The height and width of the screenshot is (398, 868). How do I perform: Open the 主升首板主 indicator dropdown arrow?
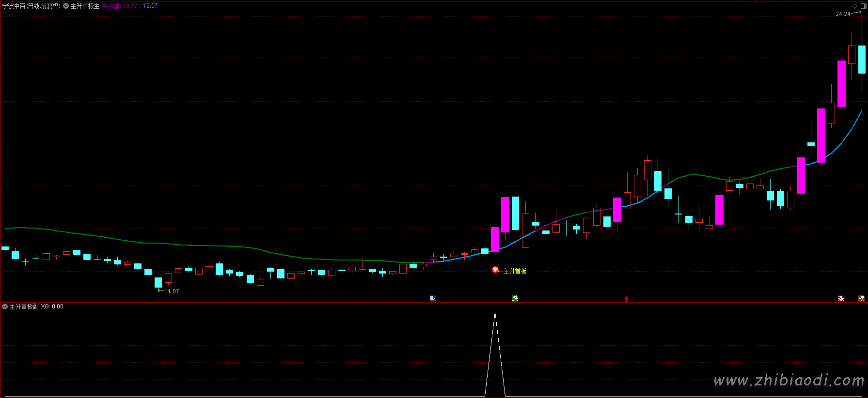coord(66,6)
